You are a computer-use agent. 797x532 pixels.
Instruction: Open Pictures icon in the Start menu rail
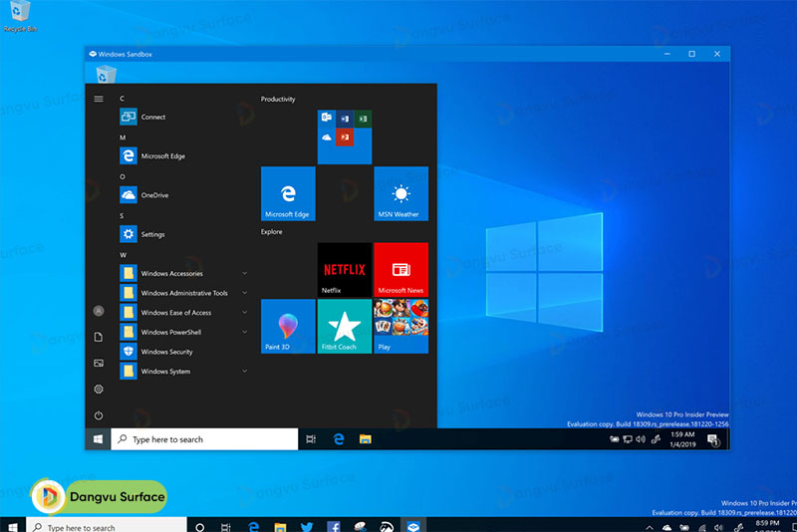coord(99,363)
